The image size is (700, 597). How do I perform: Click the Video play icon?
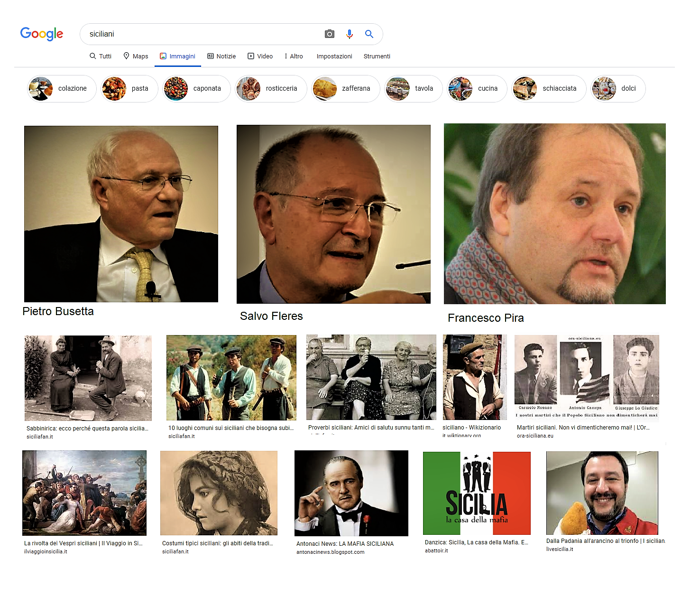point(251,56)
